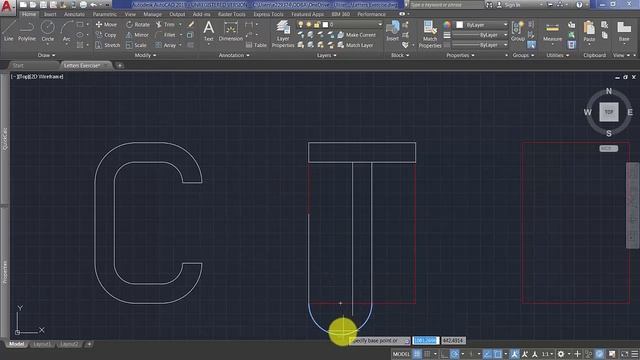
Task: Toggle clean screen in status bar
Action: pos(625,354)
